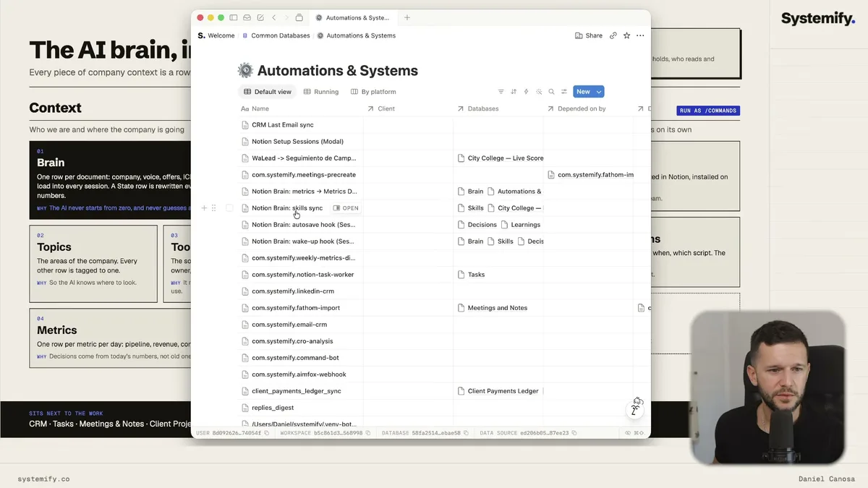Open the Learnings relation on autosave hook row
Viewport: 868px width, 488px height.
point(521,225)
